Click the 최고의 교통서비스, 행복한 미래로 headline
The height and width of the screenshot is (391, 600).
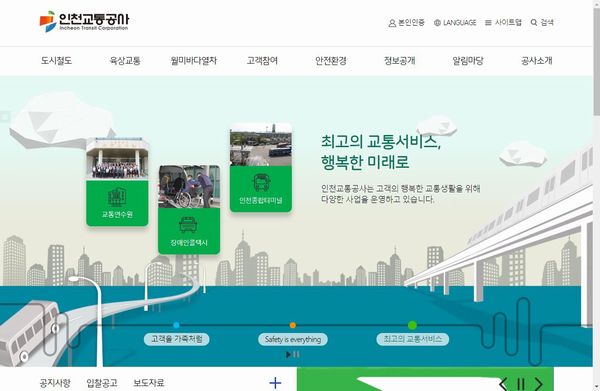coord(381,152)
